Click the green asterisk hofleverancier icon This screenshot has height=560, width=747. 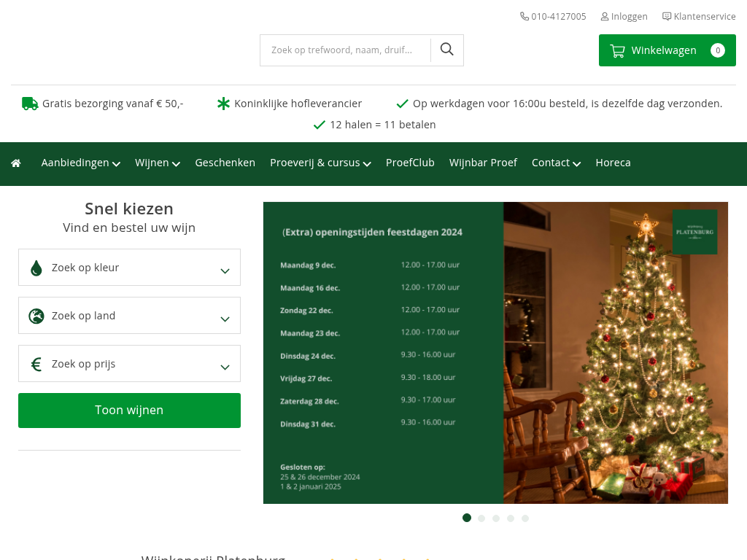tap(223, 104)
